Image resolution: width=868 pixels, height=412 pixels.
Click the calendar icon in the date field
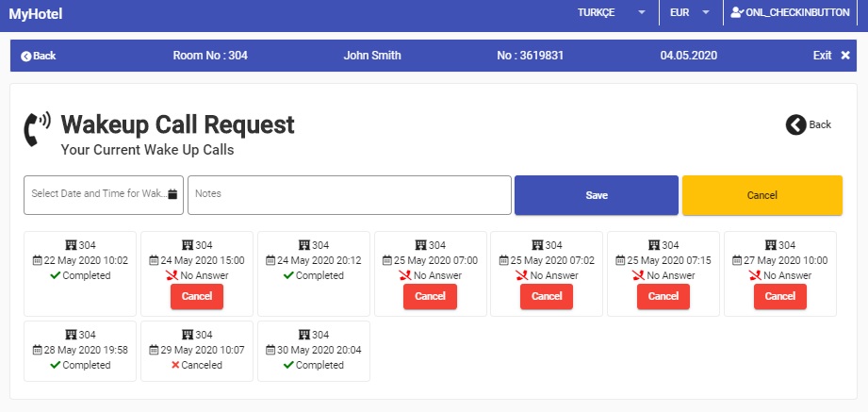[172, 194]
